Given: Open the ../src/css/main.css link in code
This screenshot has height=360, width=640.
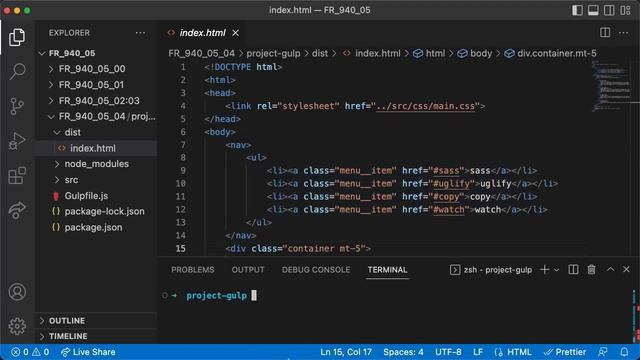Looking at the screenshot, I should (426, 106).
